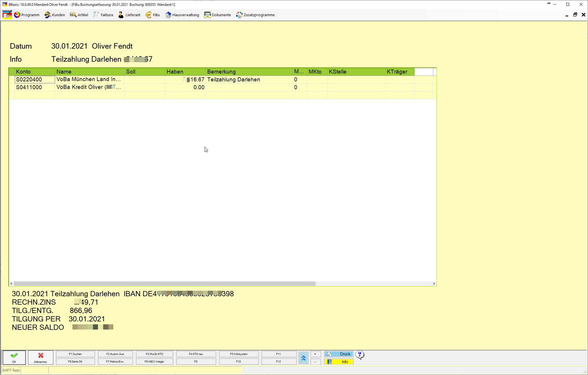The width and height of the screenshot is (588, 375).
Task: Click the Druck printer button
Action: pos(339,354)
